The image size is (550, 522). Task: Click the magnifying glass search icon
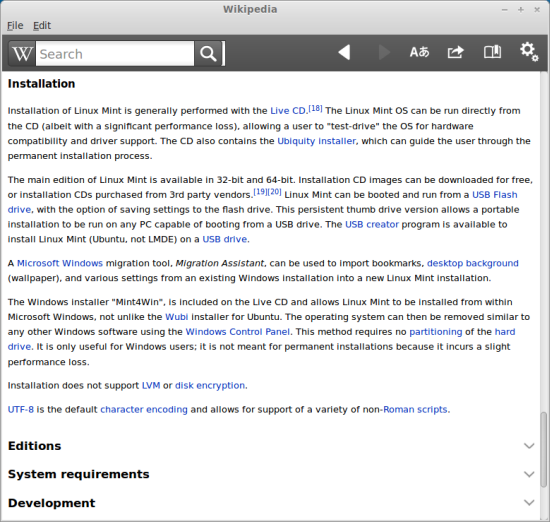[208, 54]
